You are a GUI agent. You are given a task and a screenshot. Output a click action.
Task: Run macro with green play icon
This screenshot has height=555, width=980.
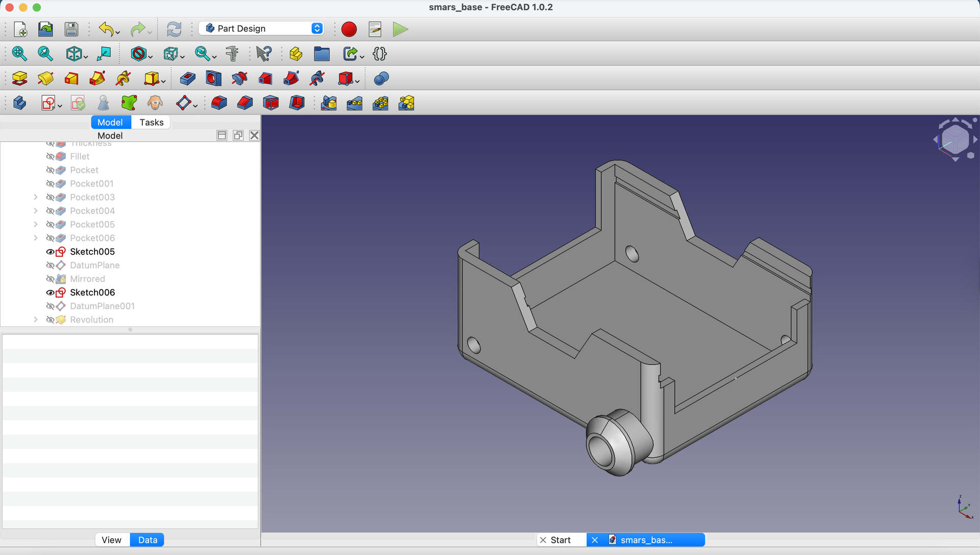pos(401,29)
